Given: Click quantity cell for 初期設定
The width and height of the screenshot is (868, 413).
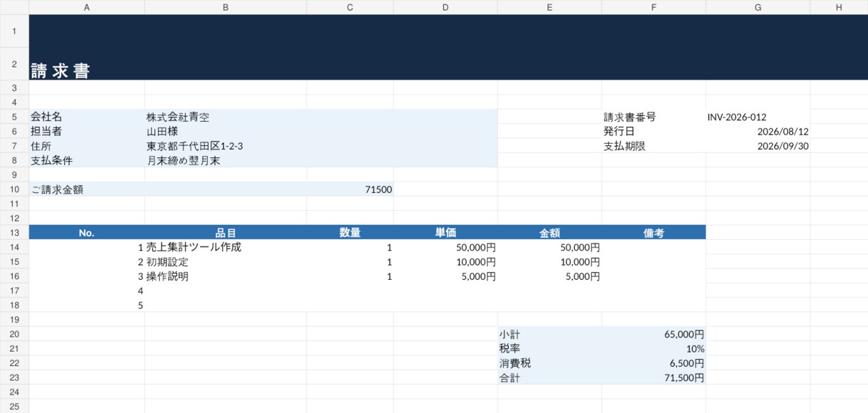Looking at the screenshot, I should (x=350, y=262).
